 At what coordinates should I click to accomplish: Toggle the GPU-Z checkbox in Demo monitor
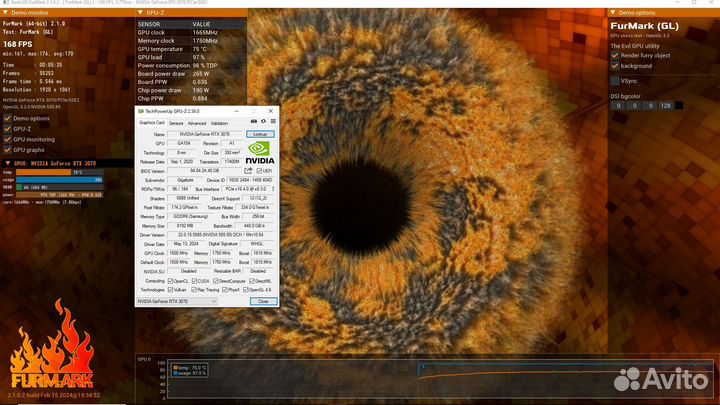[7, 129]
